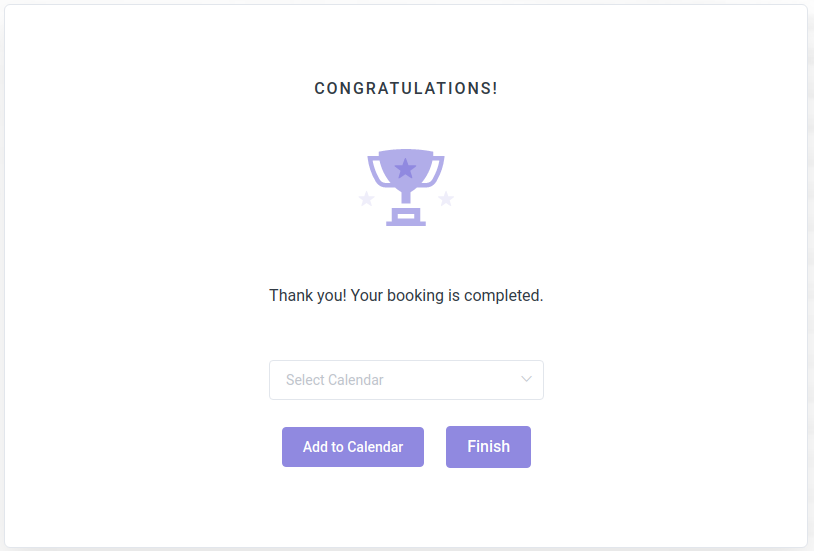This screenshot has height=551, width=814.
Task: Click the "Your booking is" text
Action: (405, 296)
